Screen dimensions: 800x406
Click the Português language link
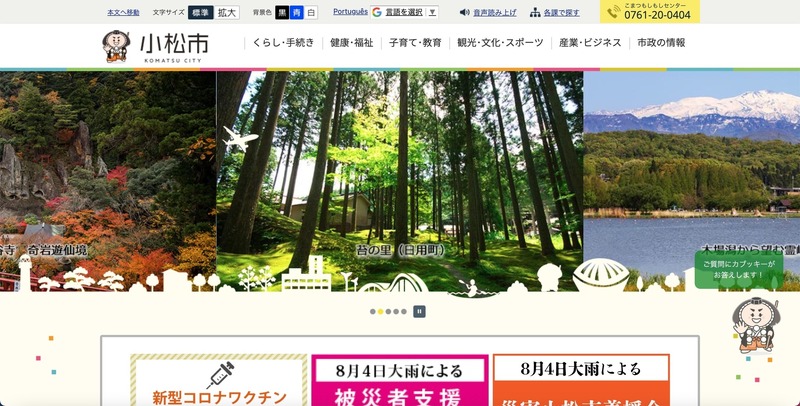tap(349, 12)
